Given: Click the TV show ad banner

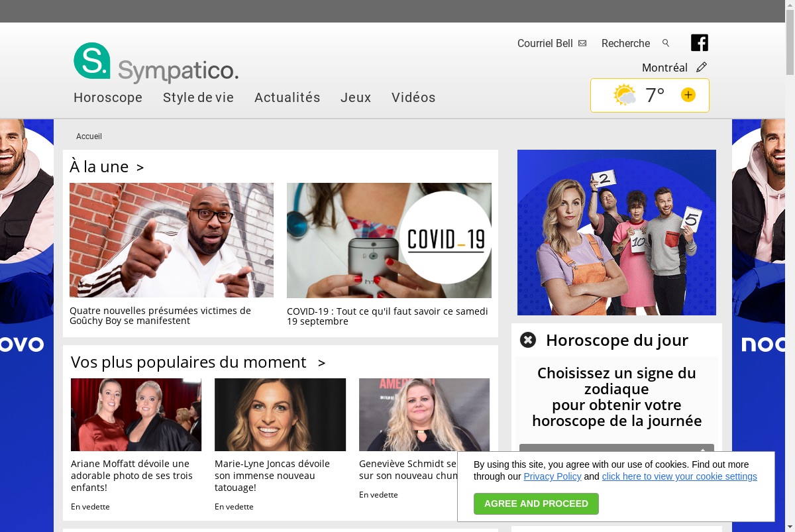Looking at the screenshot, I should click(x=617, y=233).
